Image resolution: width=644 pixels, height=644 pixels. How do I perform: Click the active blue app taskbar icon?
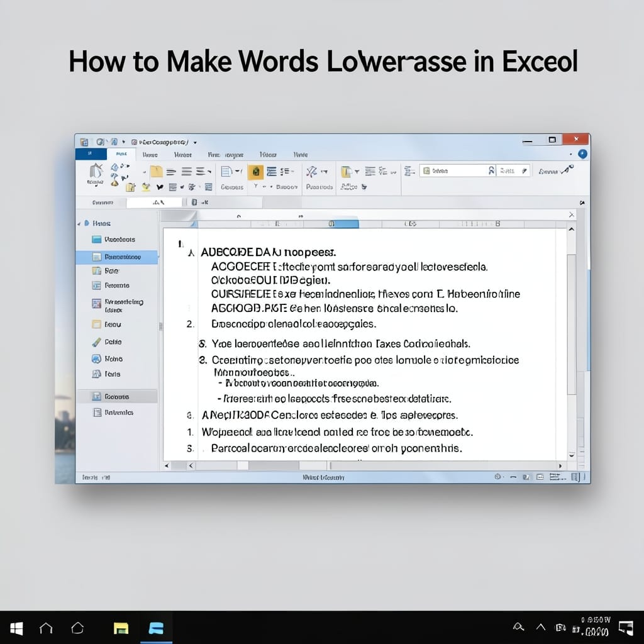point(156,628)
